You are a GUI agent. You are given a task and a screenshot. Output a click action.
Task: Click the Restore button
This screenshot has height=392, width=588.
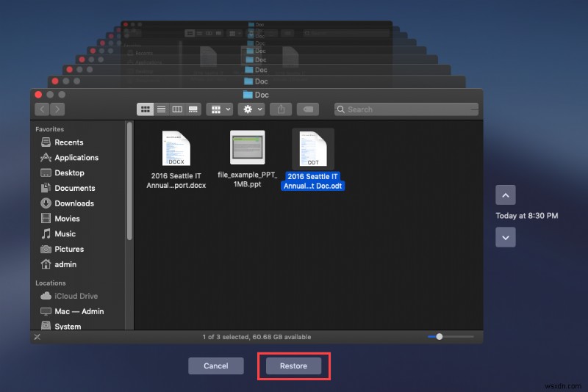tap(293, 366)
